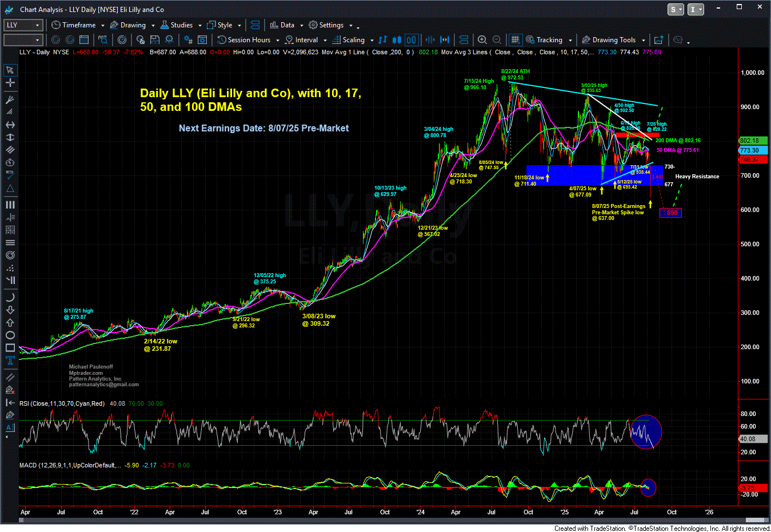Open the Interval menu

(302, 40)
